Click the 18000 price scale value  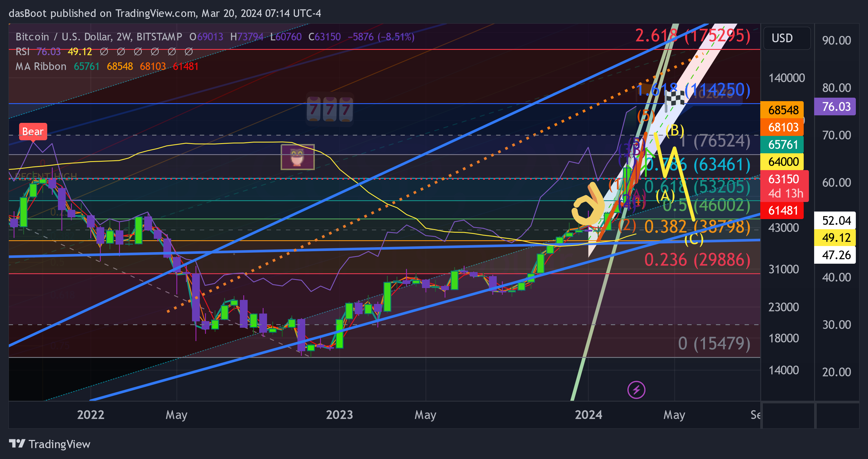click(x=783, y=338)
